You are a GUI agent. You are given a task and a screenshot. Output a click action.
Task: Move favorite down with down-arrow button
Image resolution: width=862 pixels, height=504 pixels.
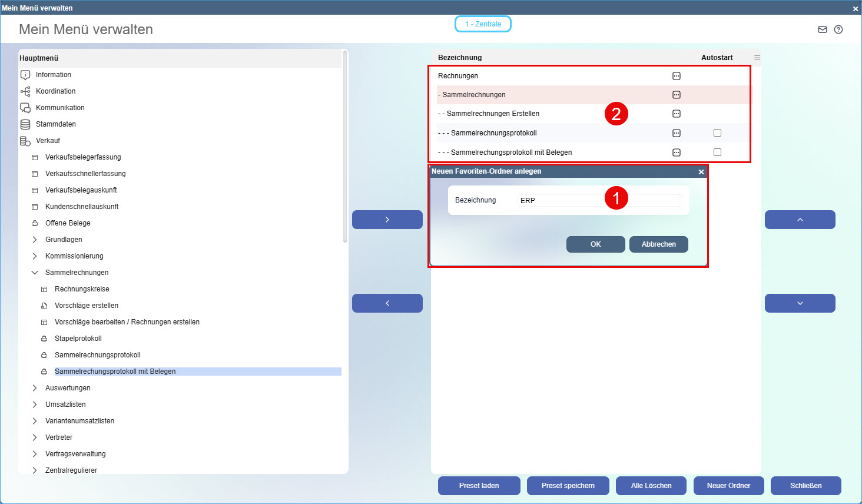[x=800, y=303]
